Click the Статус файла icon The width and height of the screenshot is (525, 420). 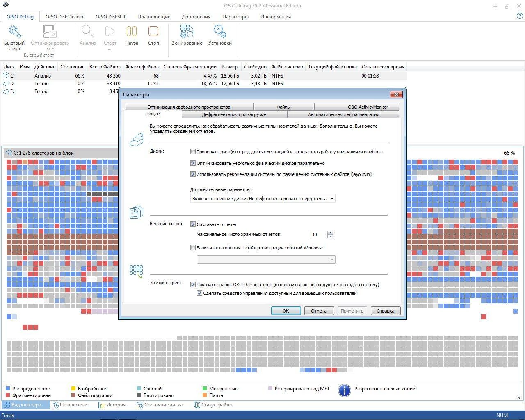196,405
